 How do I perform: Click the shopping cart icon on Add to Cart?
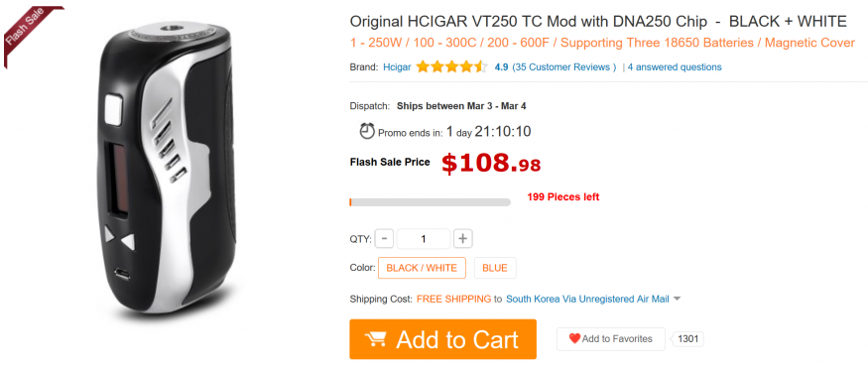point(376,339)
